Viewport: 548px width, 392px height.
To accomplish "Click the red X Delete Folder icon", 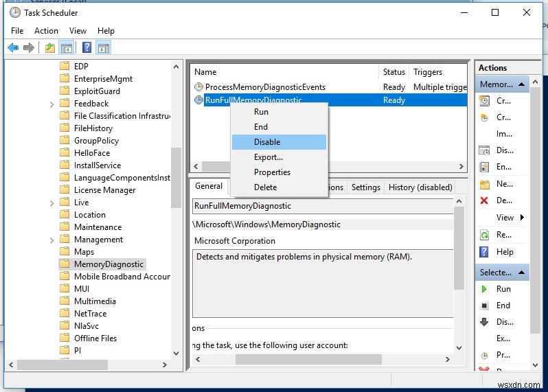I will 484,200.
